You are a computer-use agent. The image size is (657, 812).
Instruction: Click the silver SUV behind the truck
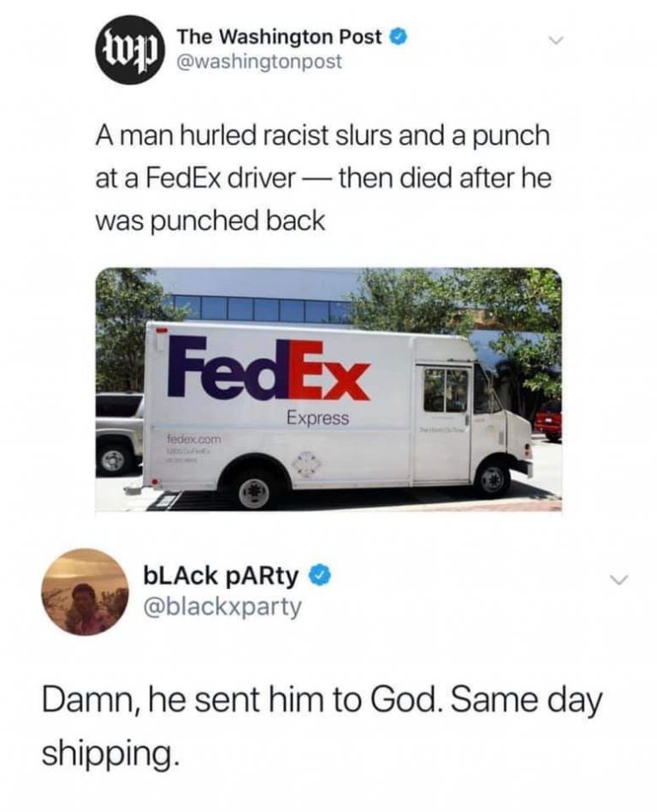click(x=120, y=435)
